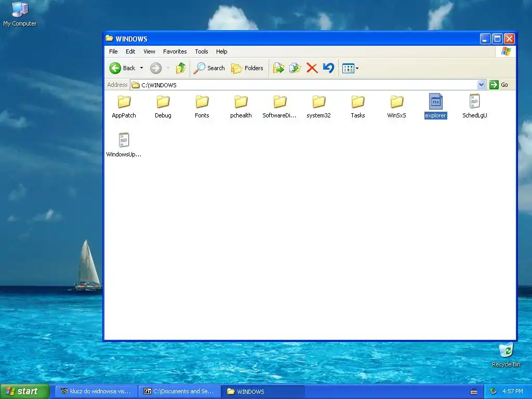The height and width of the screenshot is (399, 532).
Task: Switch to 7-Zip C:\Documents taskbar item
Action: 179,392
